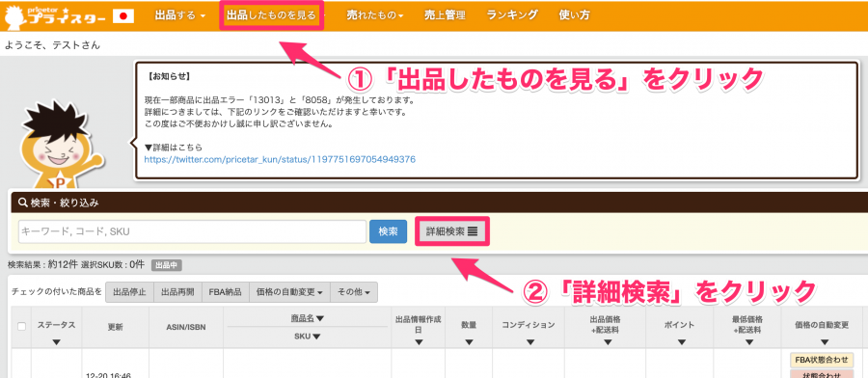Click the blue 検索 button
868x378 pixels.
pos(388,231)
